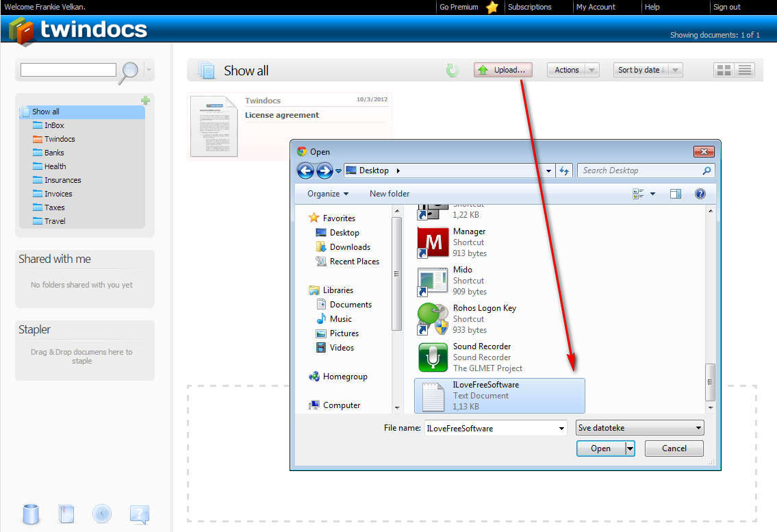Click the green refresh icon beside Upload
777x532 pixels.
point(452,71)
